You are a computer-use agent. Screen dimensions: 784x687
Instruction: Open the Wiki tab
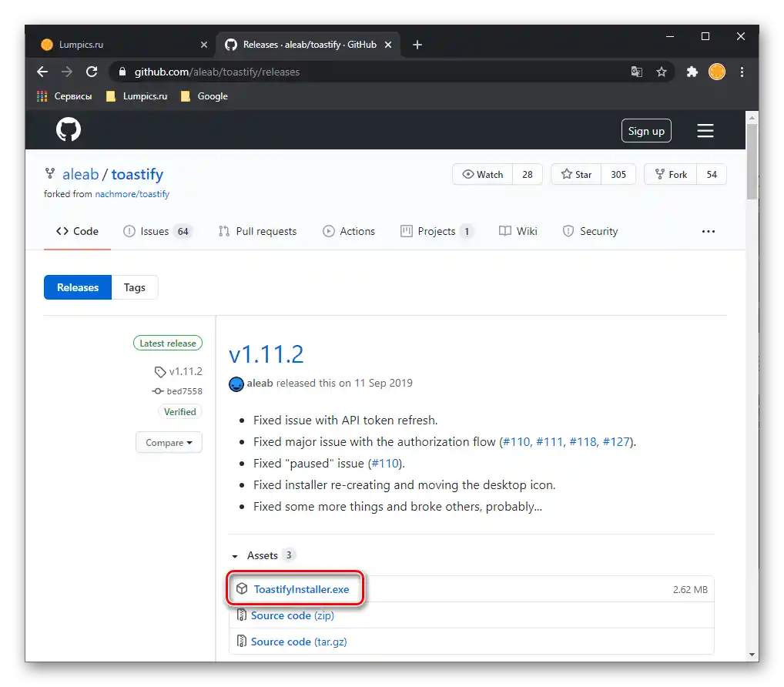[x=518, y=232]
